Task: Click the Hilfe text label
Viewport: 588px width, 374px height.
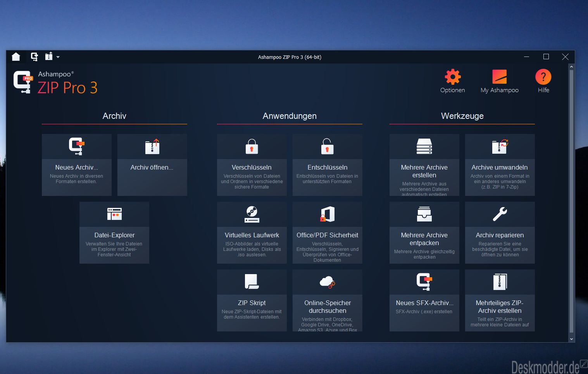Action: (543, 90)
